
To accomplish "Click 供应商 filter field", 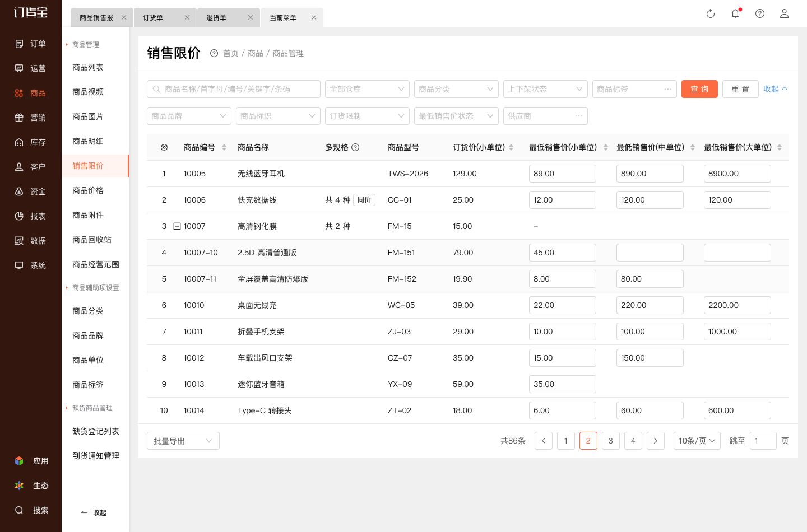I will [545, 116].
